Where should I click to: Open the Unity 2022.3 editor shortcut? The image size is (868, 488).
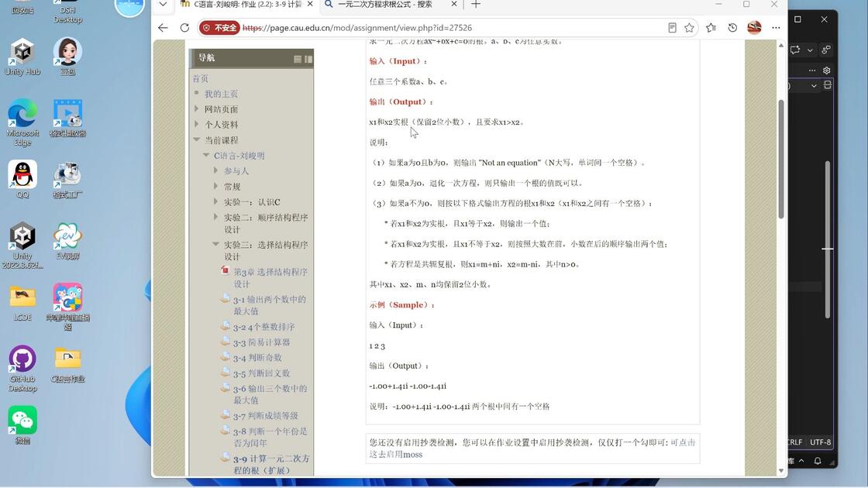click(22, 245)
